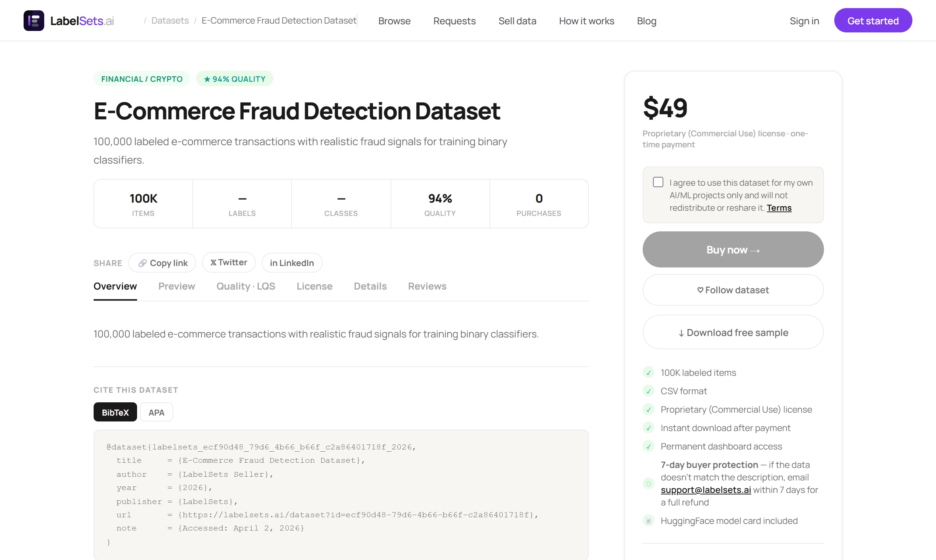Go to Datasets breadcrumb

coord(170,21)
